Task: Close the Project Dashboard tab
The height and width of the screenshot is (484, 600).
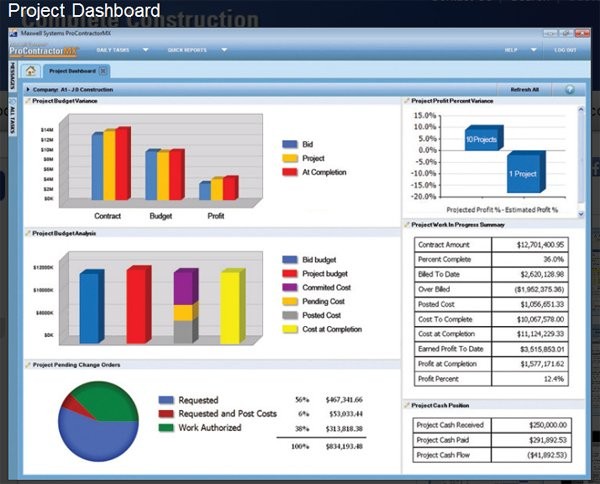Action: pyautogui.click(x=104, y=71)
